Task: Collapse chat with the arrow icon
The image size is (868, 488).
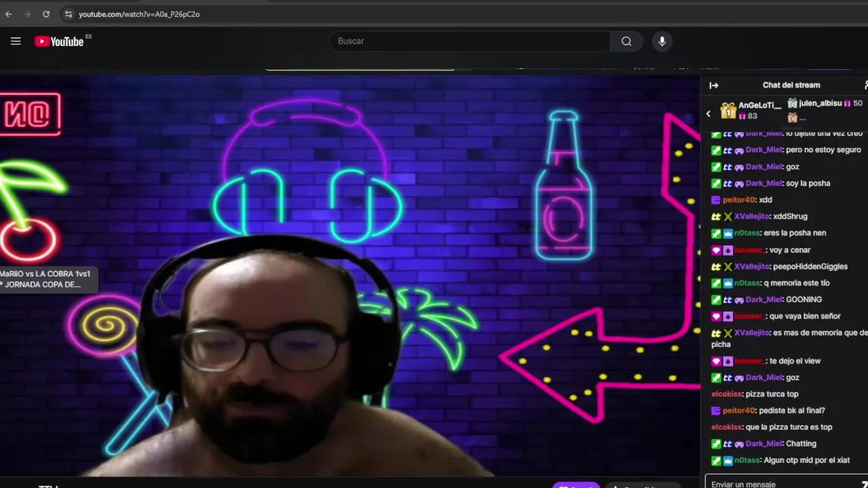Action: 713,85
